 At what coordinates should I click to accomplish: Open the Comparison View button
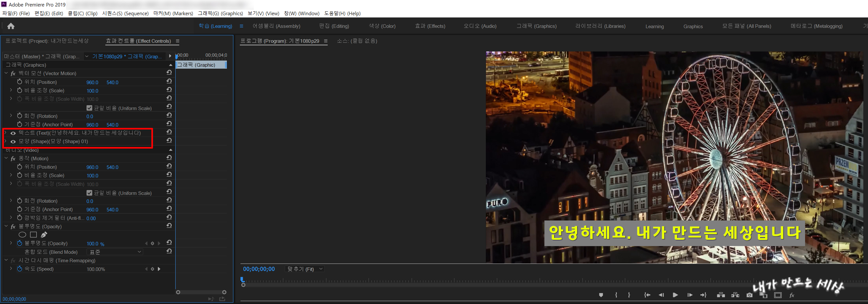(764, 295)
